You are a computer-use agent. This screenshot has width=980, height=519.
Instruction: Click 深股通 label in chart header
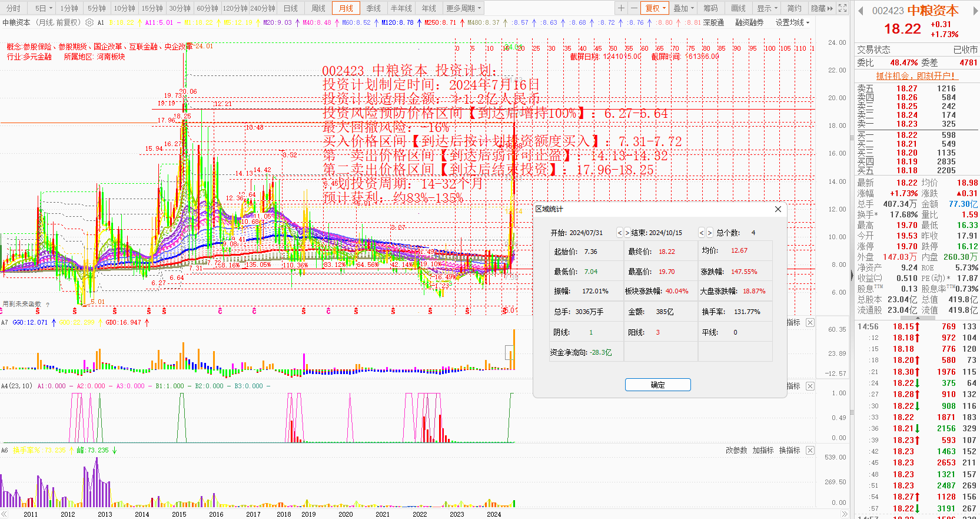pos(713,22)
